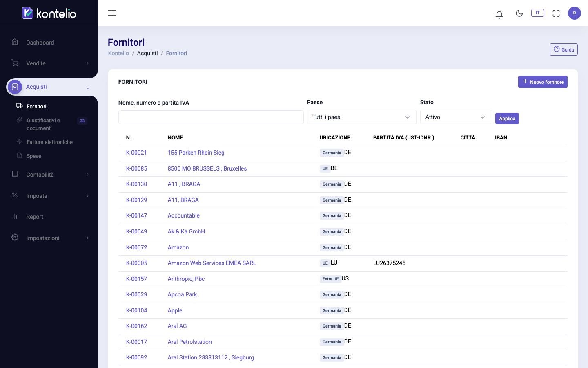Go to Kontelio breadcrumb link
The image size is (588, 368).
tap(118, 53)
